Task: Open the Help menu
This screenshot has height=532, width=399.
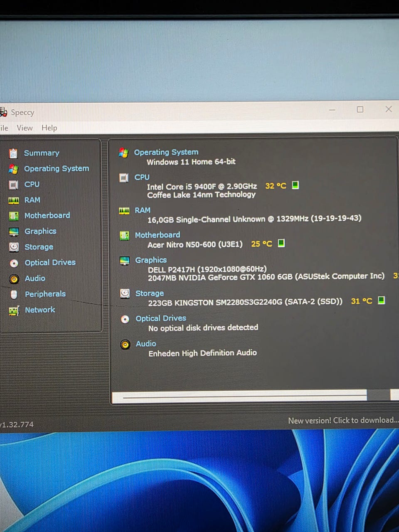Action: pyautogui.click(x=49, y=128)
